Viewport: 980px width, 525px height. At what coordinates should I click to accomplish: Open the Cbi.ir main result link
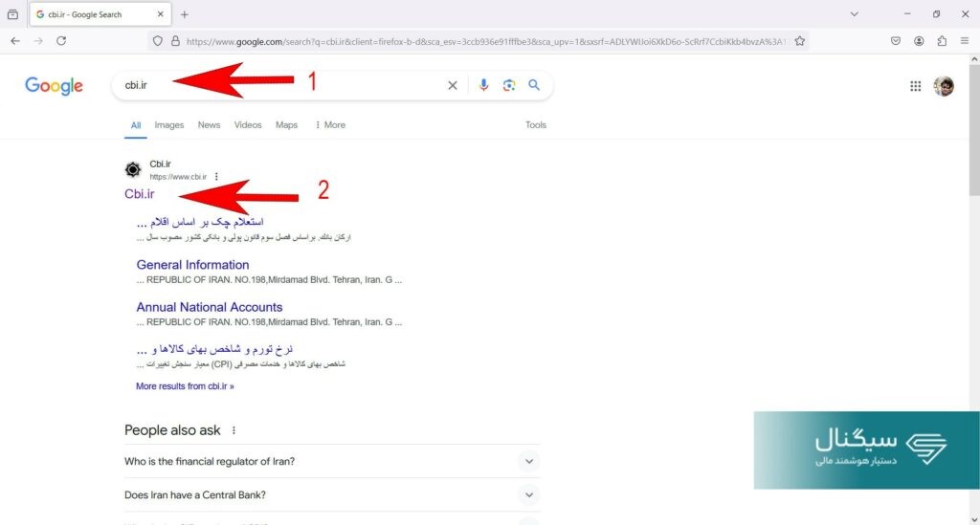click(x=140, y=194)
